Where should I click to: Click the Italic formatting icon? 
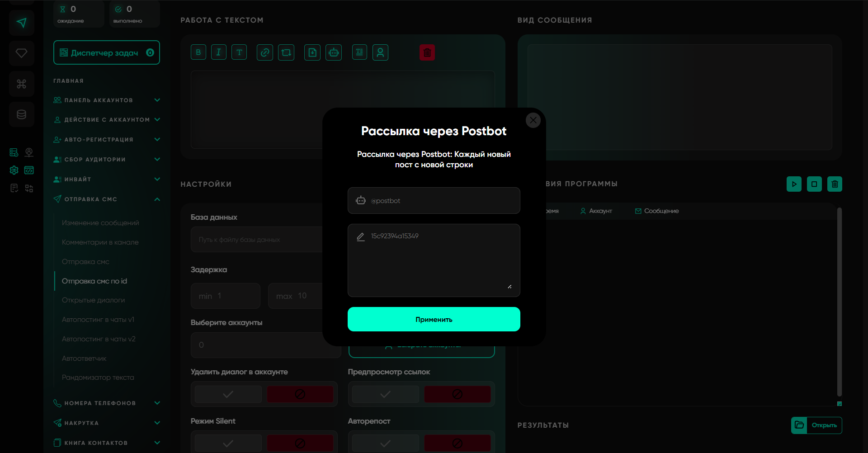219,52
